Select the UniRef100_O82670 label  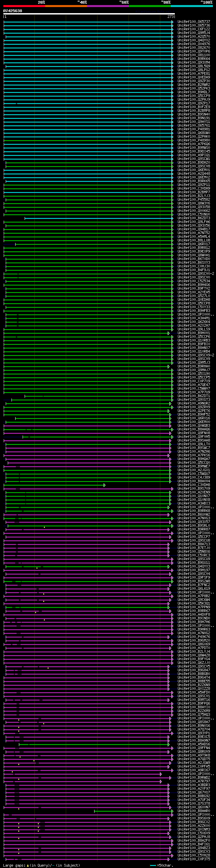[x=194, y=48]
